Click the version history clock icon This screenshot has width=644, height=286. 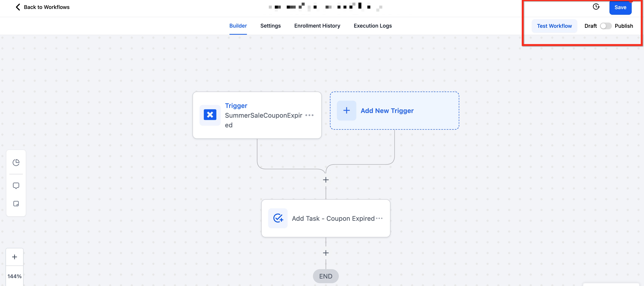(596, 7)
